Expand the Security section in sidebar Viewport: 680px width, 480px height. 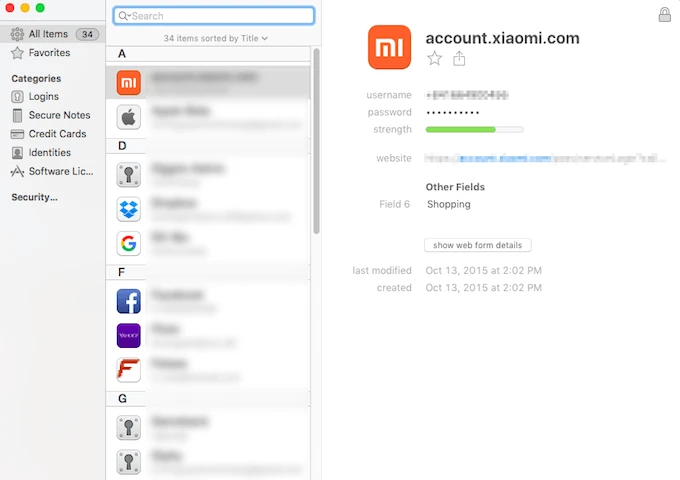[x=34, y=197]
